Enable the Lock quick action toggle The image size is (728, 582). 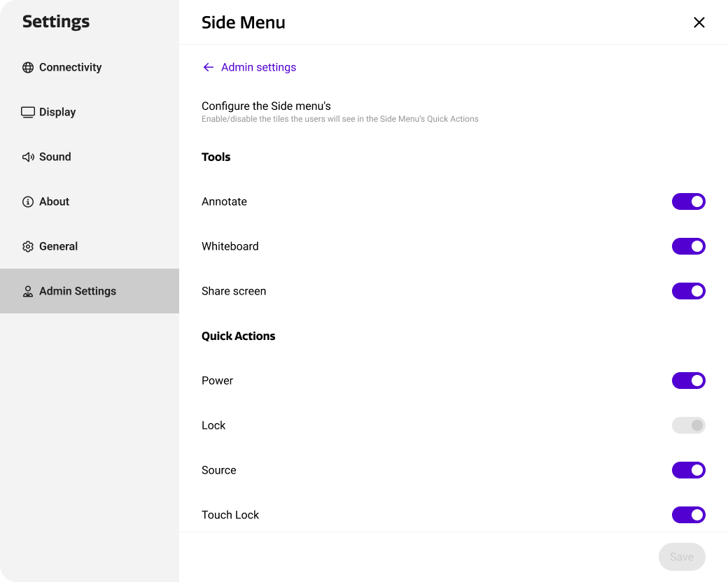pos(689,425)
